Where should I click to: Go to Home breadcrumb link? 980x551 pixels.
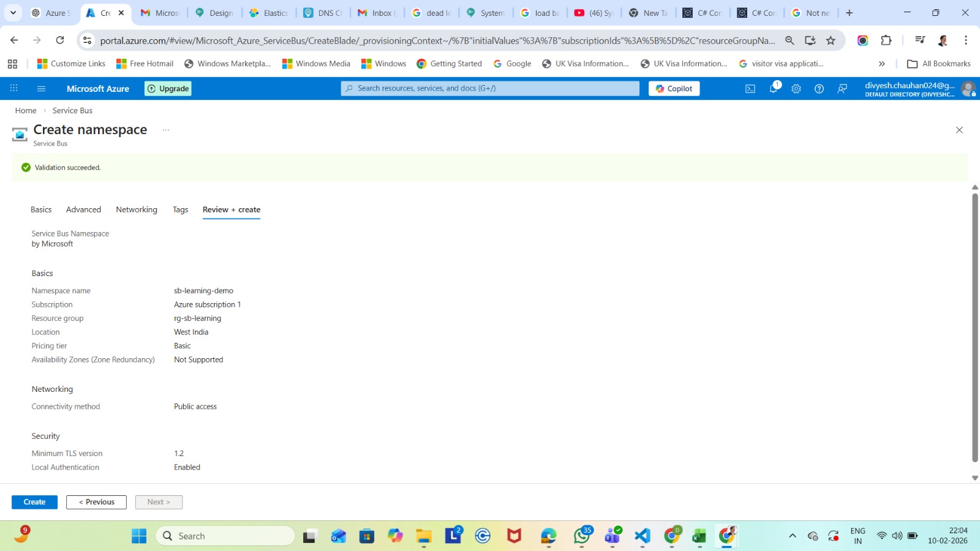coord(26,111)
